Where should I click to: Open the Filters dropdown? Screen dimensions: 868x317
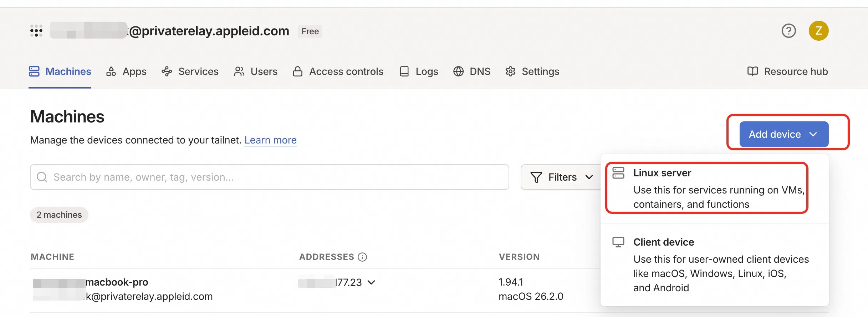(561, 177)
